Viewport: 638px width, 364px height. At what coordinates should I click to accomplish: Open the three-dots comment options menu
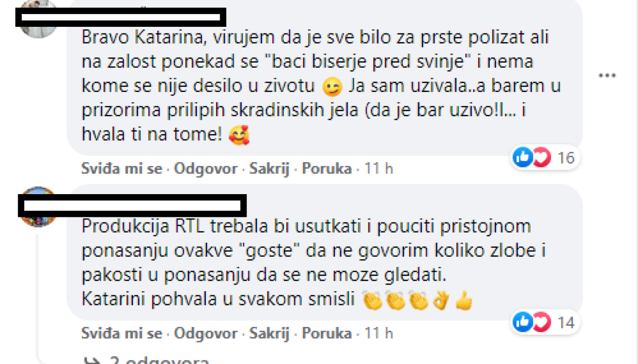point(607,75)
